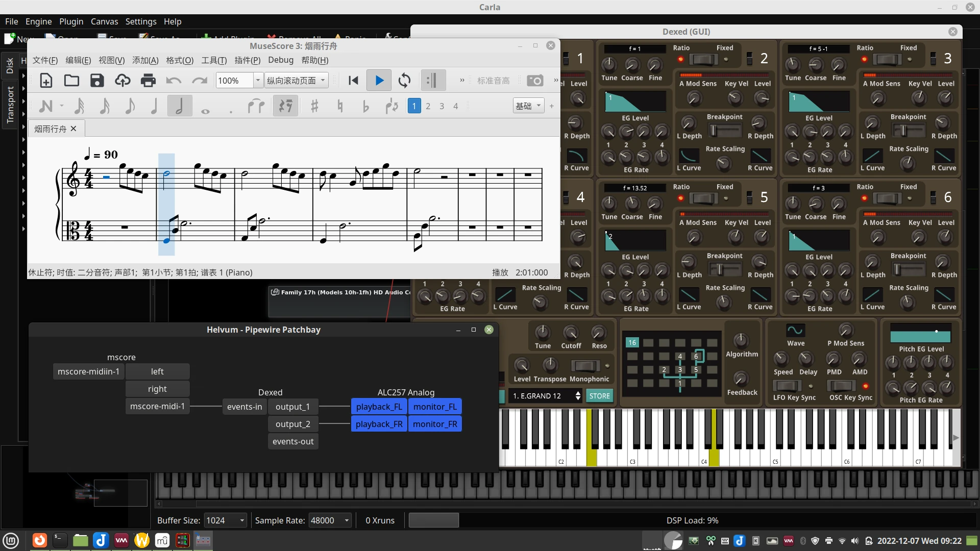This screenshot has height=551, width=980.
Task: Click MuseScore's cloud upload icon
Action: [x=122, y=81]
